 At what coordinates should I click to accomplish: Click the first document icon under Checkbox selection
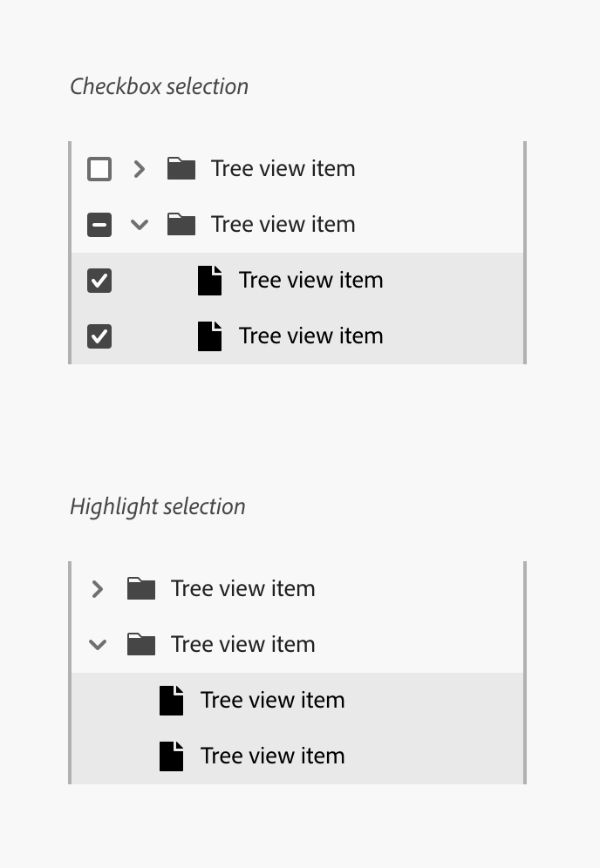(x=209, y=280)
